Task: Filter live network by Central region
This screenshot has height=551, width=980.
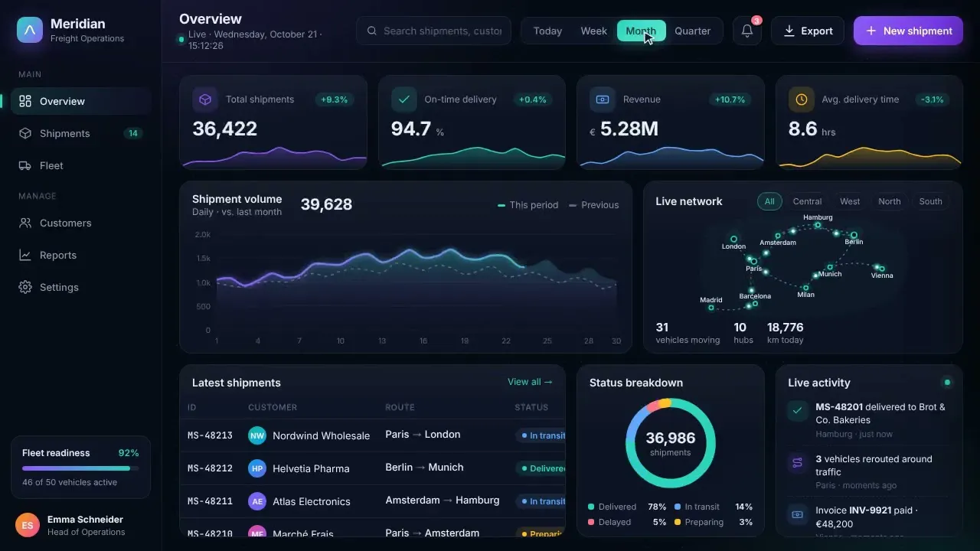Action: click(807, 201)
